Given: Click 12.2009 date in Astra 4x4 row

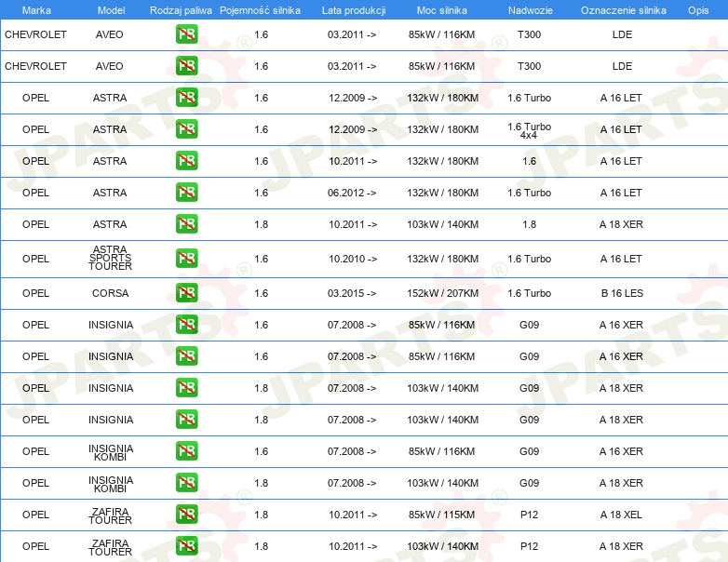Looking at the screenshot, I should (353, 129).
